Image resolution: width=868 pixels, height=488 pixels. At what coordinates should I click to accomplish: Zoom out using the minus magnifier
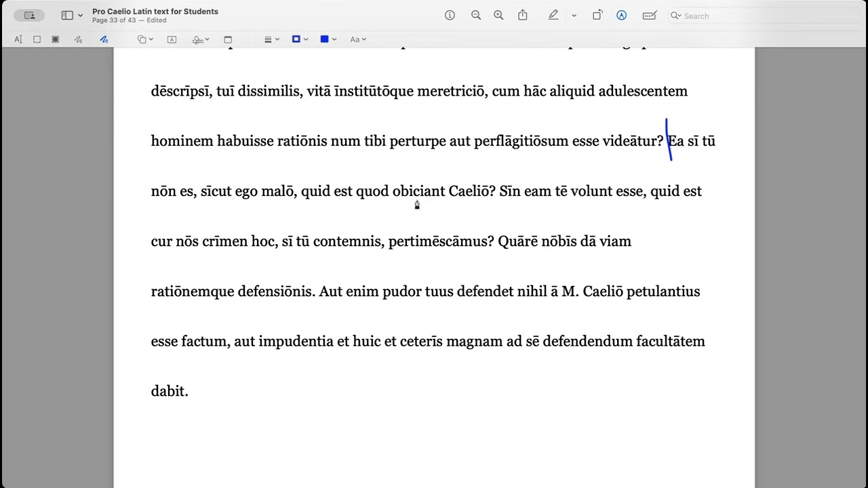[x=476, y=16]
